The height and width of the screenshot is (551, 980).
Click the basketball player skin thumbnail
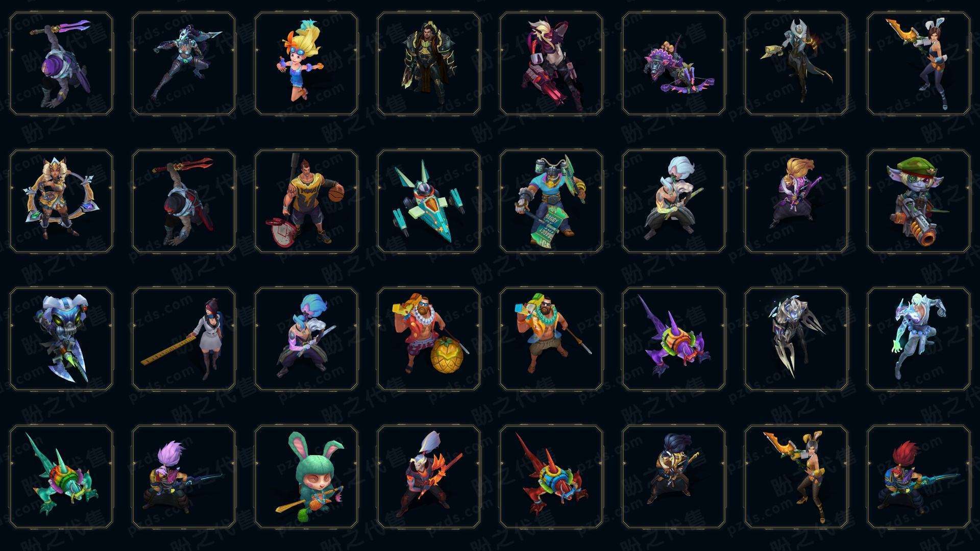306,201
